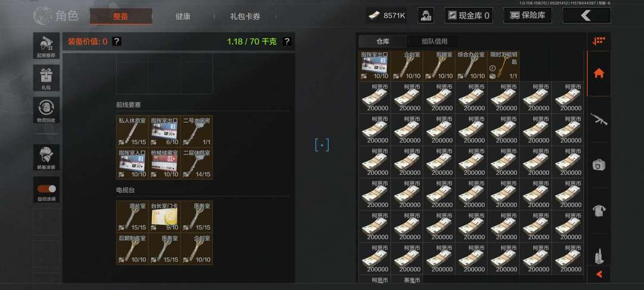Toggle the 自动涂装 auto-skin switch
The height and width of the screenshot is (290, 644).
coord(47,189)
